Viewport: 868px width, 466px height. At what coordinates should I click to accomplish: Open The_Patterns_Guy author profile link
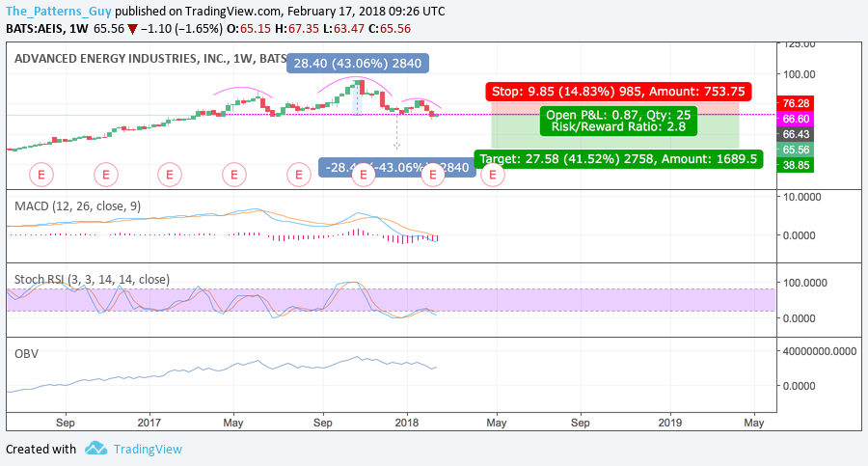tap(59, 11)
